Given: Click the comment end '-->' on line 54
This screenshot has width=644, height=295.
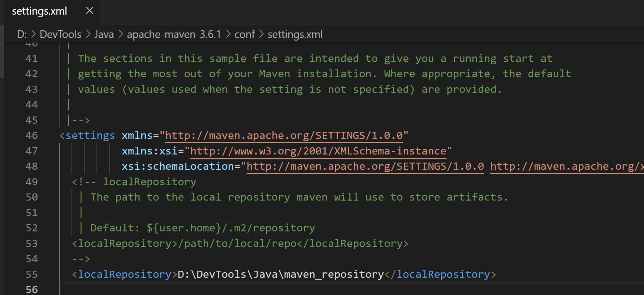Looking at the screenshot, I should click(81, 259).
